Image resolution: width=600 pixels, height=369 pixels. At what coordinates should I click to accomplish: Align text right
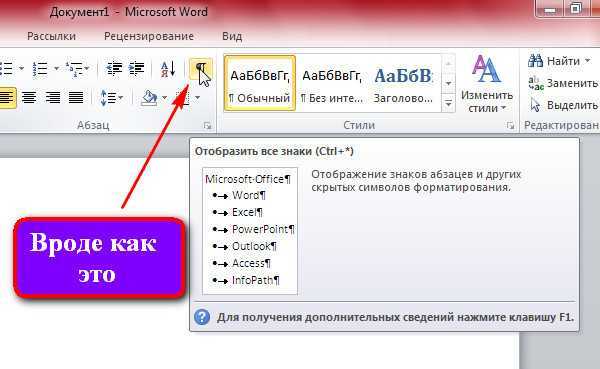click(53, 98)
